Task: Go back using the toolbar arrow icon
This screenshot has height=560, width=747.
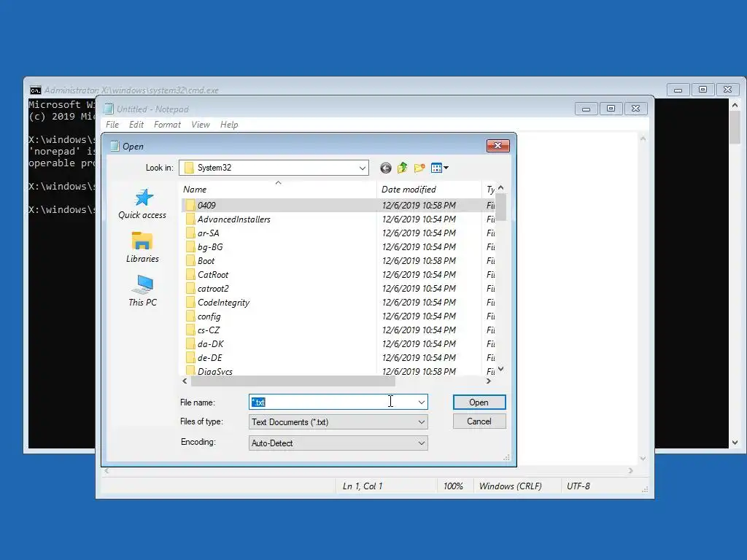Action: click(386, 168)
